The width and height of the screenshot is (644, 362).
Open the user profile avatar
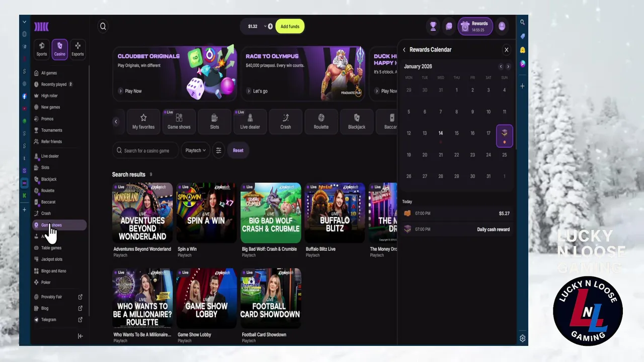(502, 27)
